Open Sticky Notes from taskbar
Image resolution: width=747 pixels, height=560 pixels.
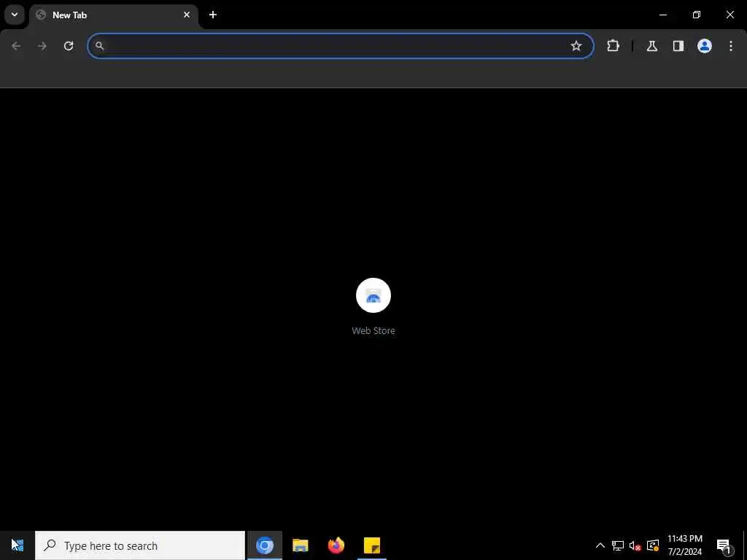(371, 545)
